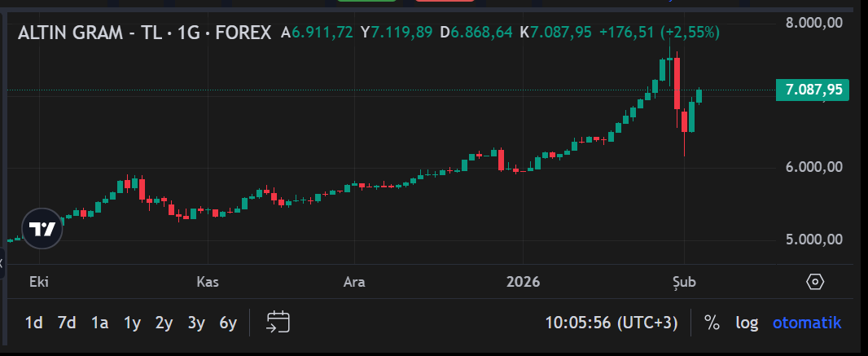Toggle the otomatik auto-scale option

pyautogui.click(x=806, y=323)
